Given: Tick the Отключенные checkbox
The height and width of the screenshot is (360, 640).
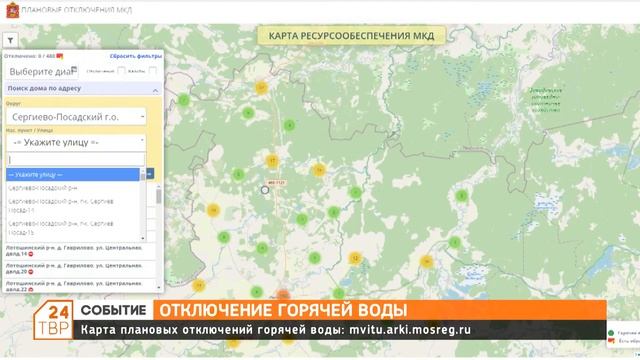Looking at the screenshot, I should (121, 71).
